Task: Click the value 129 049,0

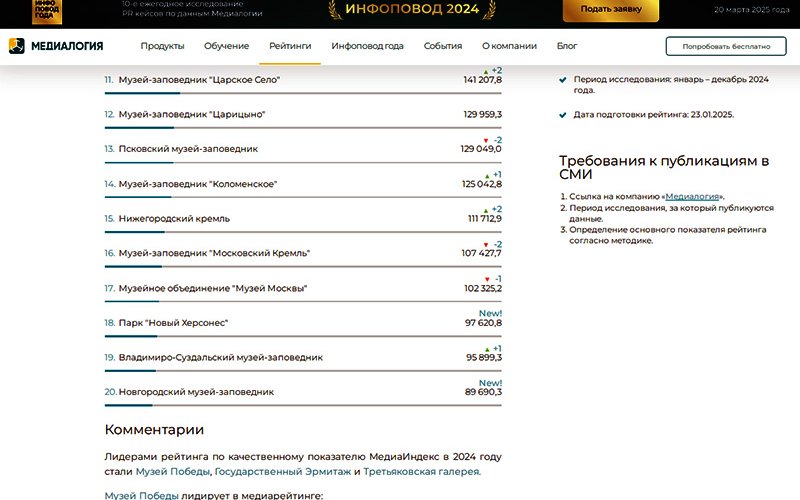Action: [481, 149]
